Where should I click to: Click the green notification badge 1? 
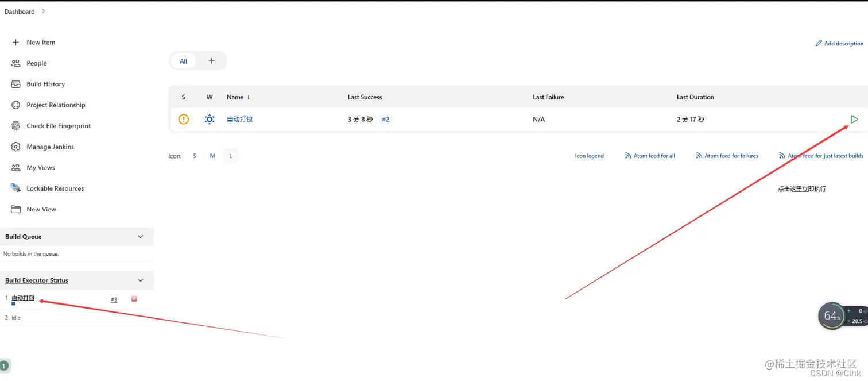click(4, 365)
